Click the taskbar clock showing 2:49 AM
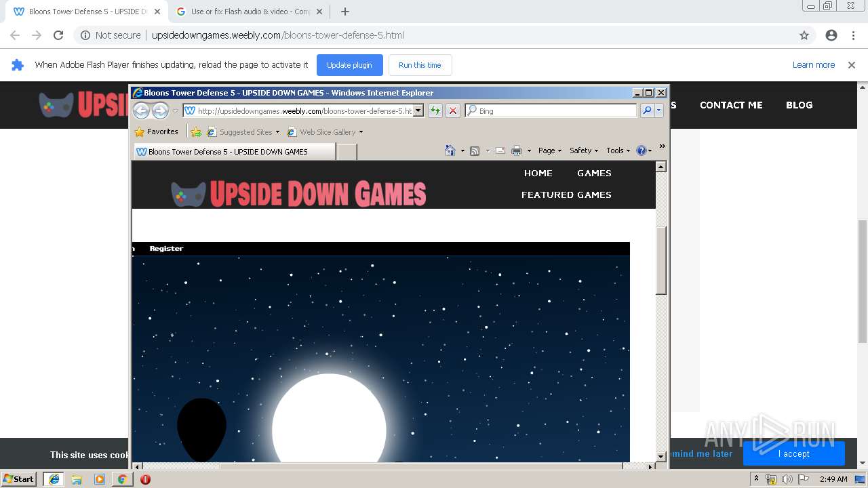 (833, 479)
